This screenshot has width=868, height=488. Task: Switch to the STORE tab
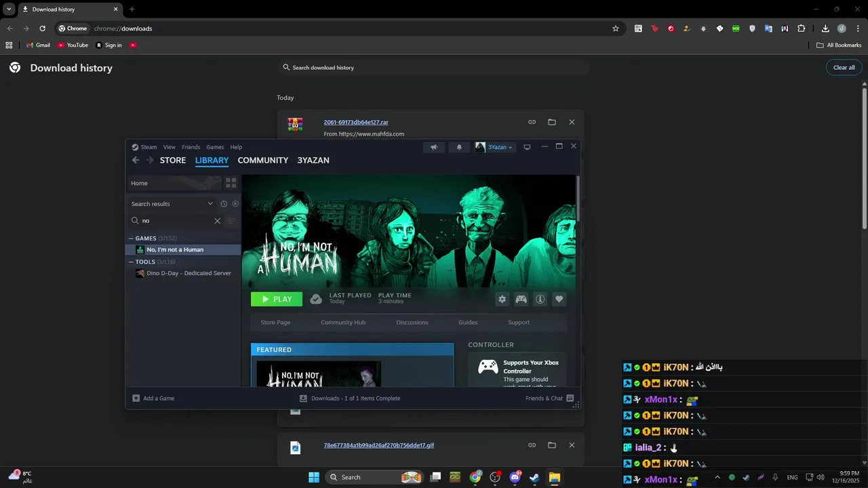coord(173,161)
